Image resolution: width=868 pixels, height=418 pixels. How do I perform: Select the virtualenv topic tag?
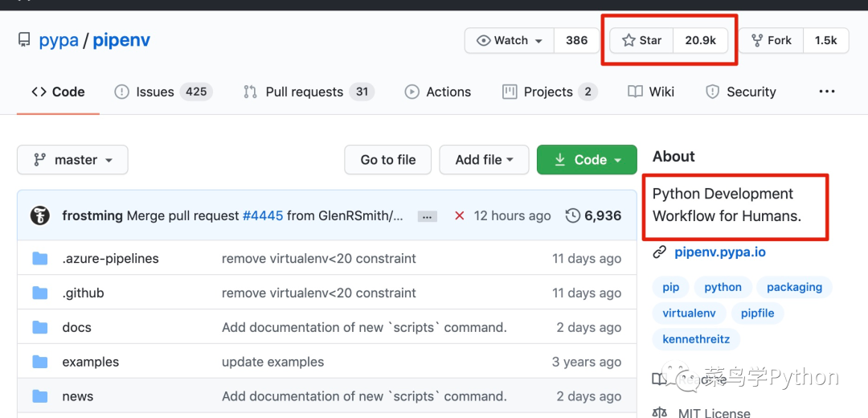tap(689, 313)
